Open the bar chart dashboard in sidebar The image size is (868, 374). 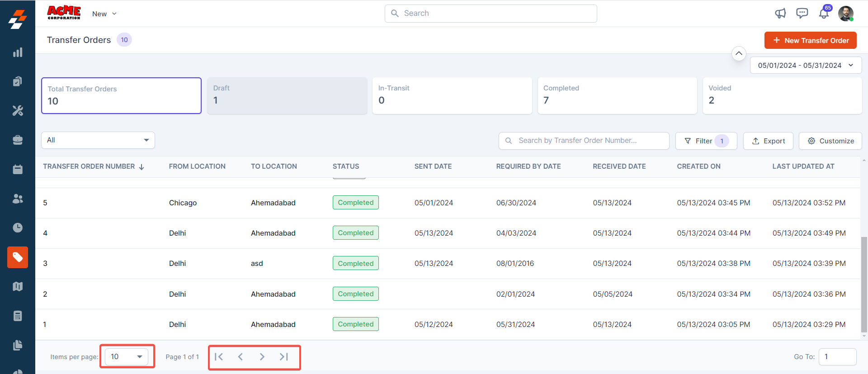point(18,52)
